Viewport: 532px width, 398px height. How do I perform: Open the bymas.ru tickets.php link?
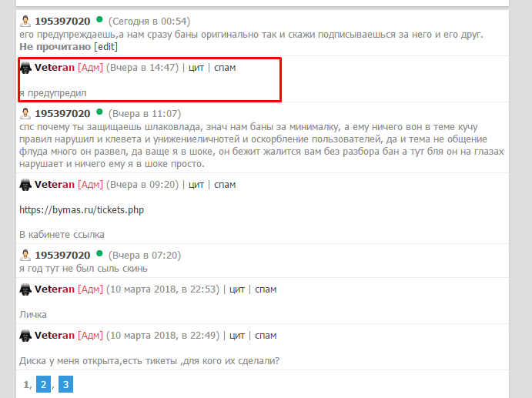pos(82,209)
